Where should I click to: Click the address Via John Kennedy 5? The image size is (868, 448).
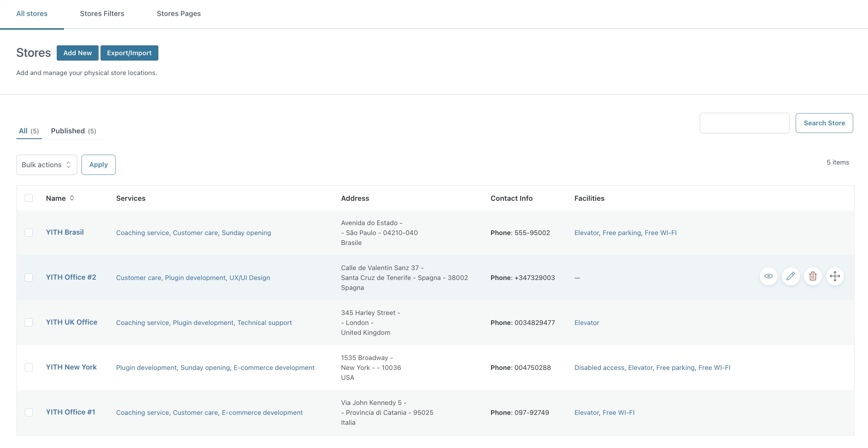[371, 403]
